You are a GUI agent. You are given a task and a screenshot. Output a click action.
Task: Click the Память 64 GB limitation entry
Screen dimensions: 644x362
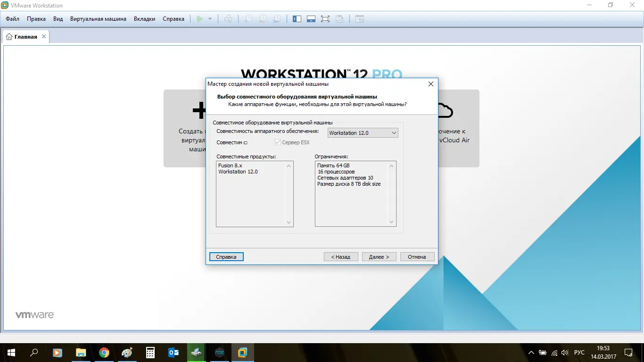(x=333, y=165)
